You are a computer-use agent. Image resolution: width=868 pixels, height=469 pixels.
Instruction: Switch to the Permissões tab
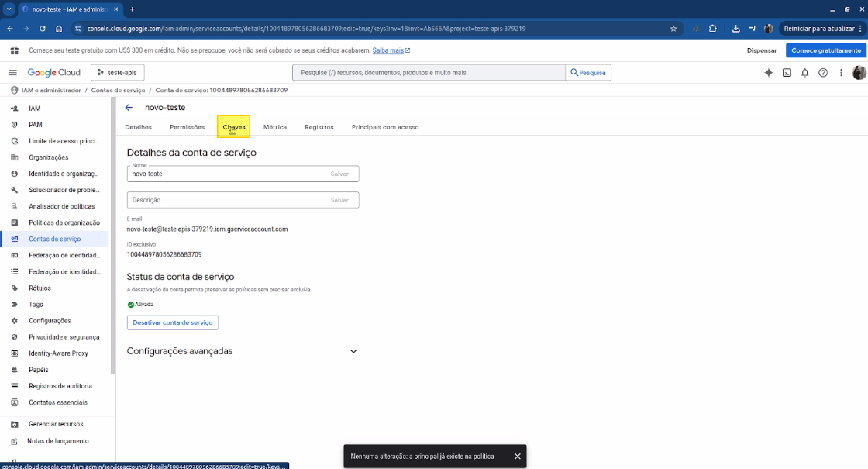pos(187,127)
